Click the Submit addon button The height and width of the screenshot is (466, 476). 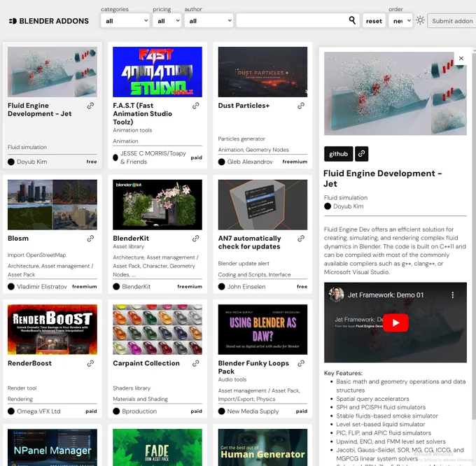click(452, 20)
